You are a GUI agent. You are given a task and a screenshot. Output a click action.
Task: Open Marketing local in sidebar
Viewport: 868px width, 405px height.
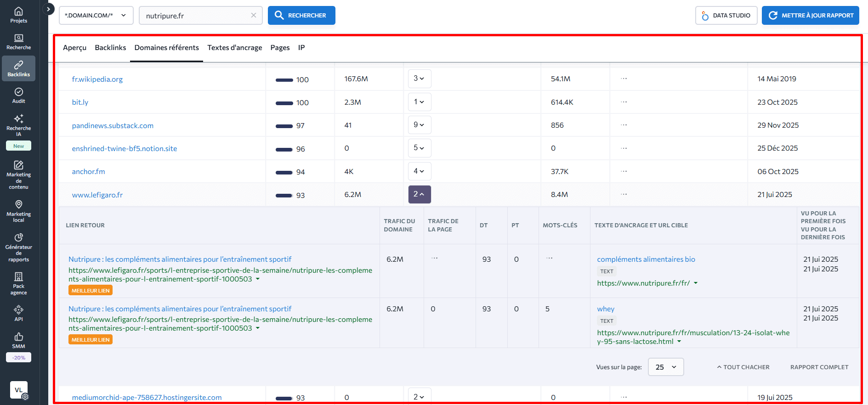click(18, 211)
